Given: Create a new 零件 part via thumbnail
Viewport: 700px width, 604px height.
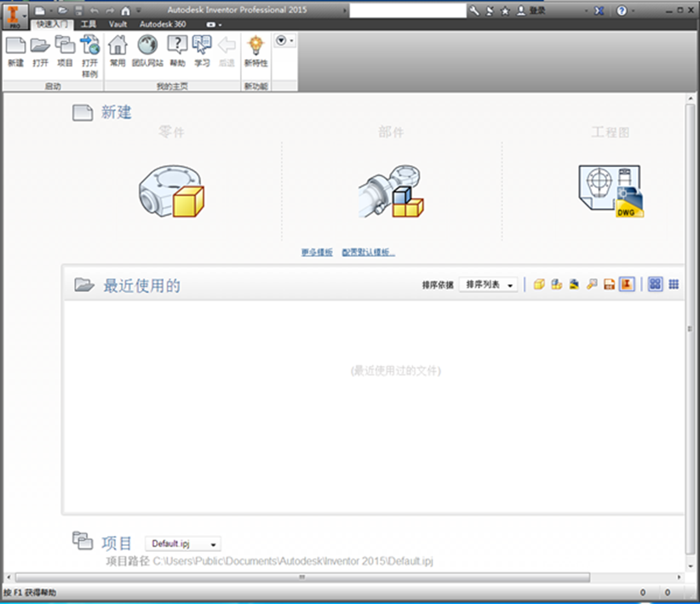Looking at the screenshot, I should pos(172,191).
